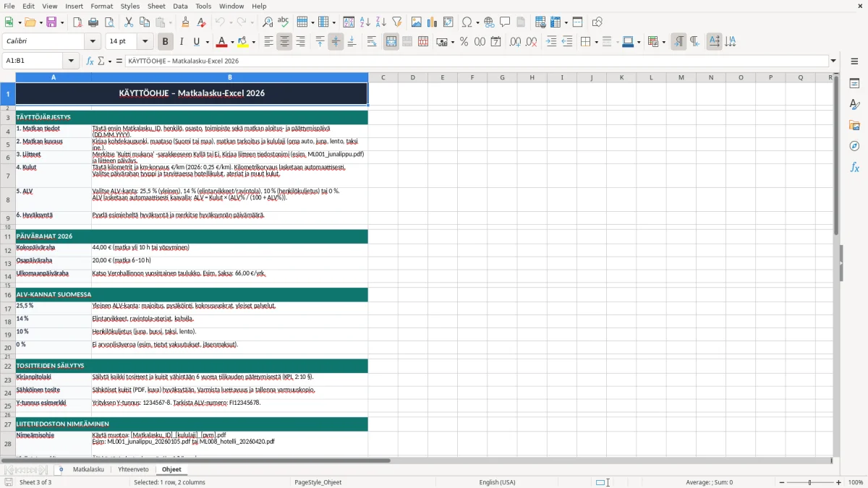Open the sidebar Navigator
868x488 pixels.
click(x=854, y=146)
